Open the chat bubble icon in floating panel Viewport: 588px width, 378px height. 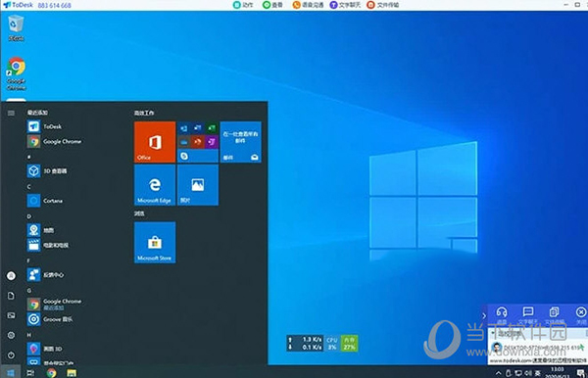click(x=527, y=311)
